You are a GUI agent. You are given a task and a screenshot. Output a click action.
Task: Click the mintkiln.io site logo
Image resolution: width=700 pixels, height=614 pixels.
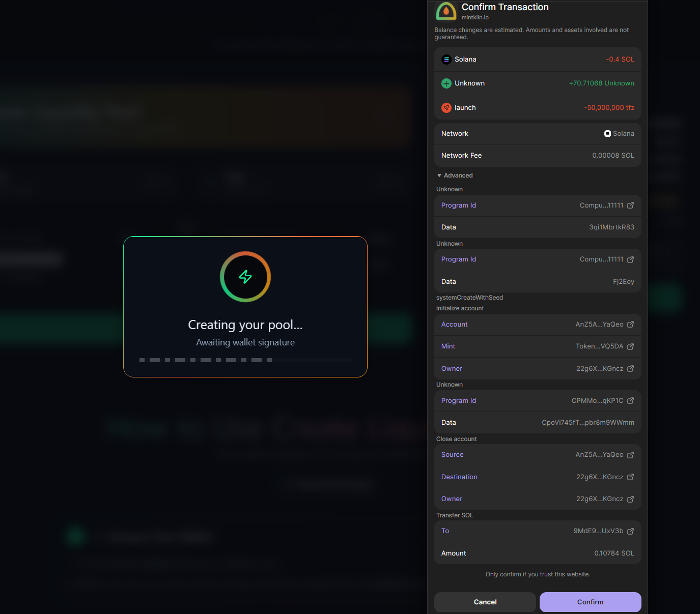pyautogui.click(x=446, y=11)
